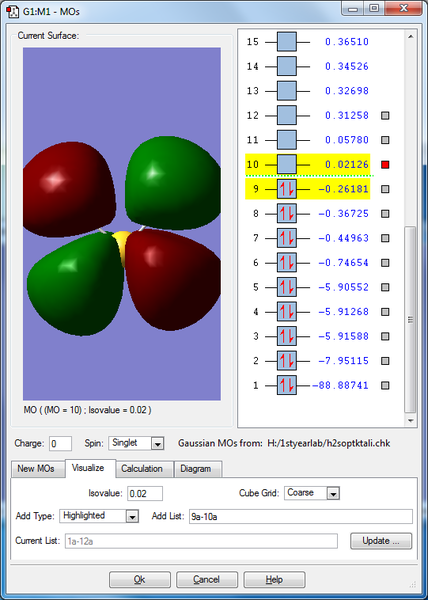Toggle surface marker next to orbital 1
The width and height of the screenshot is (428, 600).
(385, 385)
